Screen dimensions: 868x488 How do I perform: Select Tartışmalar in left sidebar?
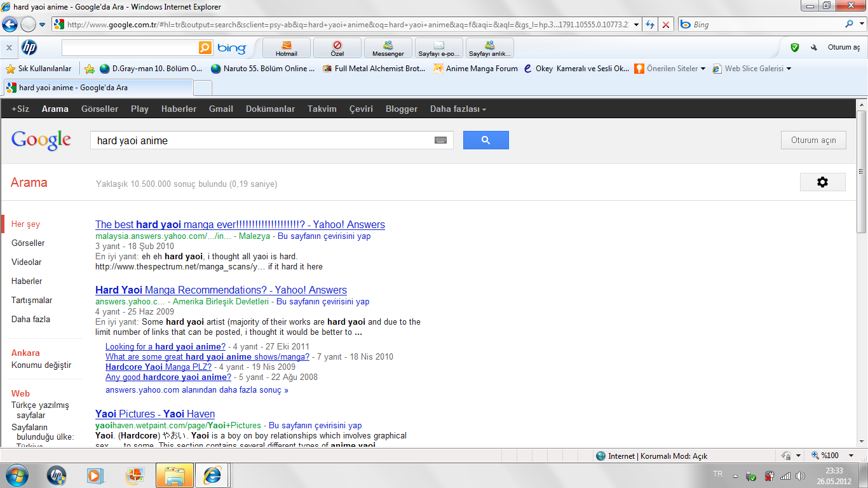32,300
